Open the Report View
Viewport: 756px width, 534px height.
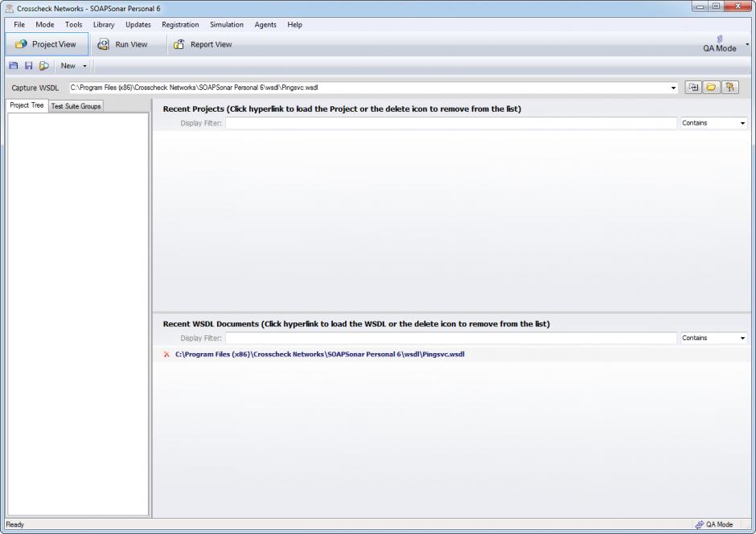(203, 44)
